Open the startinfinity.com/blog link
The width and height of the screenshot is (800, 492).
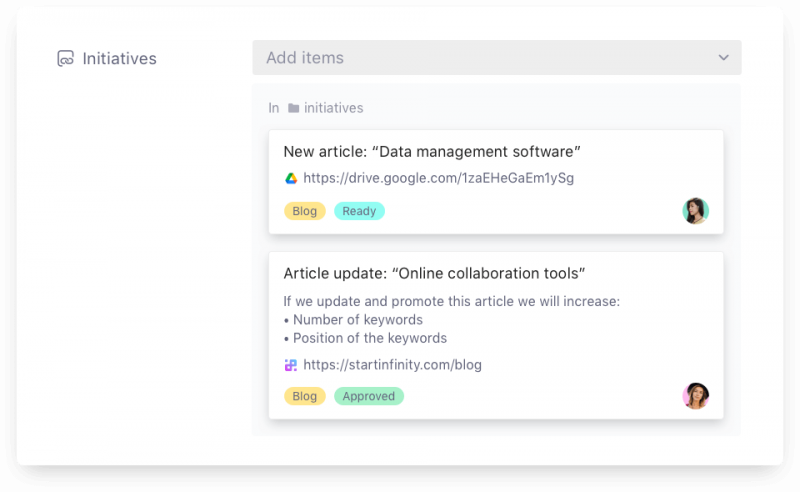pyautogui.click(x=392, y=365)
